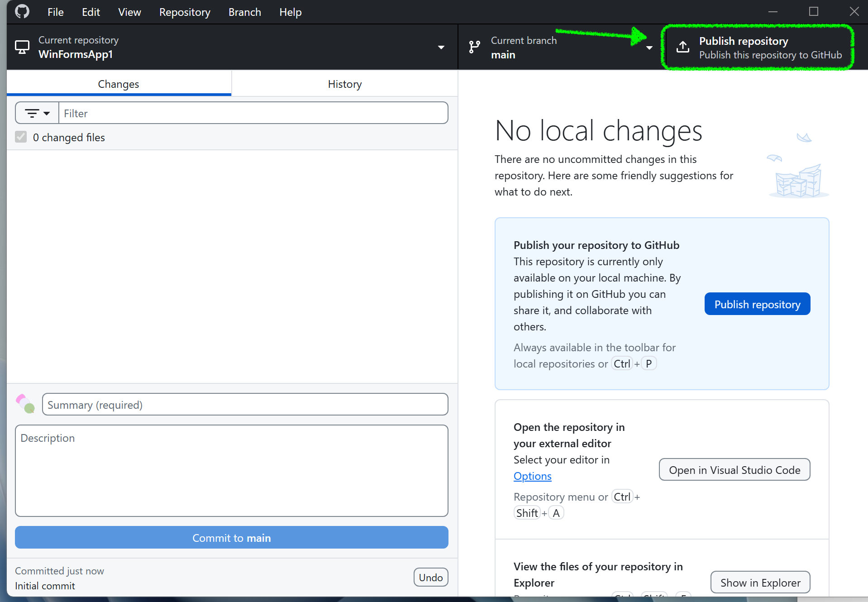This screenshot has height=602, width=868.
Task: Open the Edit menu
Action: coord(91,12)
